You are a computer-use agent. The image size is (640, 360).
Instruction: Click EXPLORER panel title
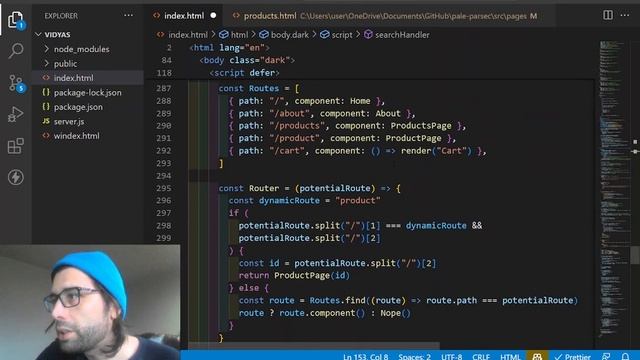coord(61,16)
